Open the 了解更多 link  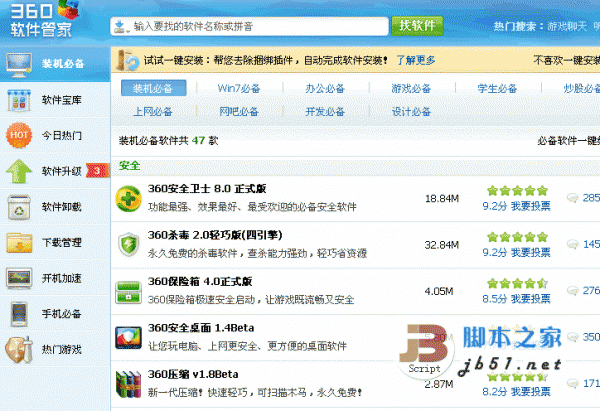tap(416, 60)
